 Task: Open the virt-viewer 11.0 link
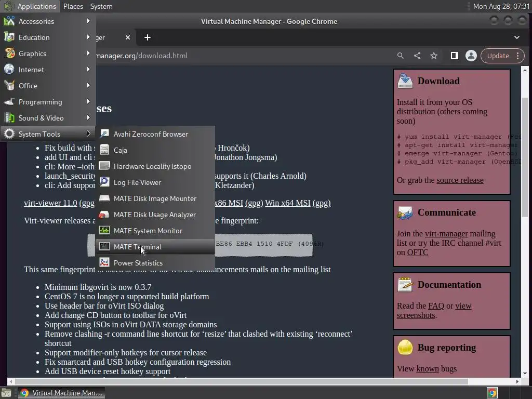coord(50,203)
